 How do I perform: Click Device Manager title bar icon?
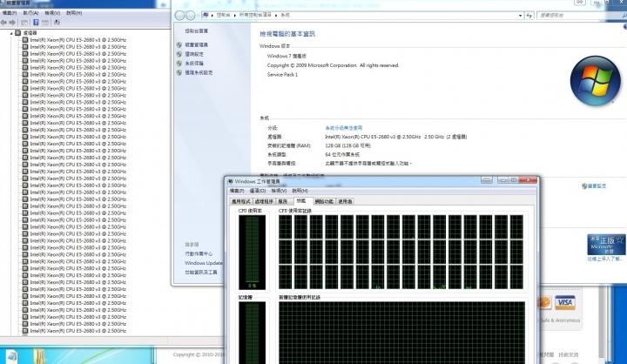(3, 3)
